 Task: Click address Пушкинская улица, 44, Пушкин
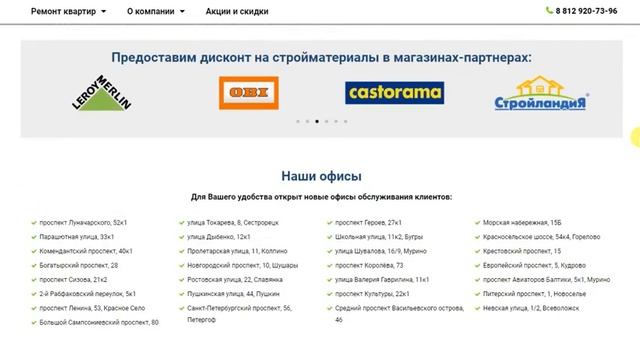(233, 294)
